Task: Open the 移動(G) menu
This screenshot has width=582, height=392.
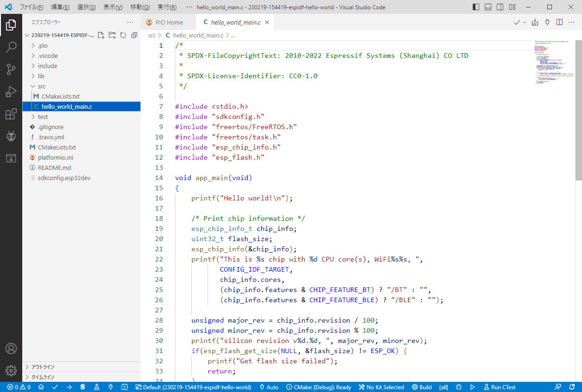Action: (x=140, y=7)
